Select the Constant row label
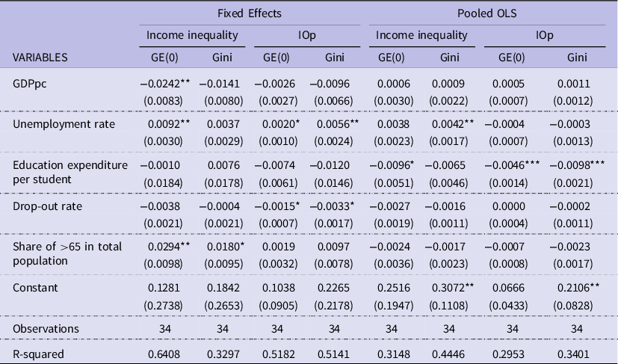Screen dimensions: 618x364 [x=34, y=287]
